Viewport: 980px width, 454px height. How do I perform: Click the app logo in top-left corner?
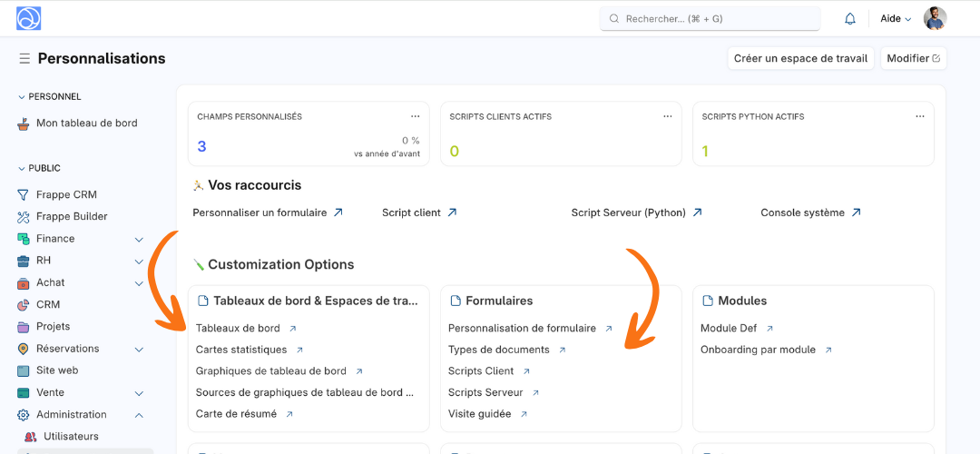[x=29, y=19]
